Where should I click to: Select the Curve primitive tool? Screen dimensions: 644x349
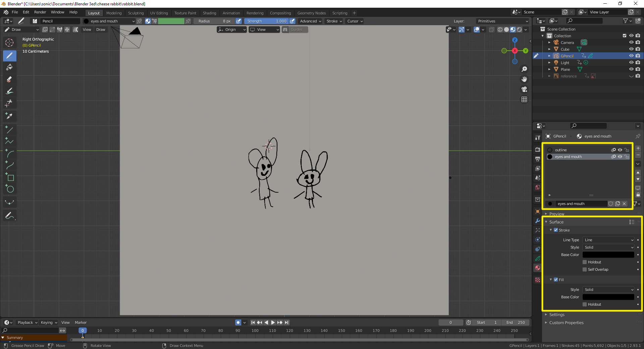[10, 165]
